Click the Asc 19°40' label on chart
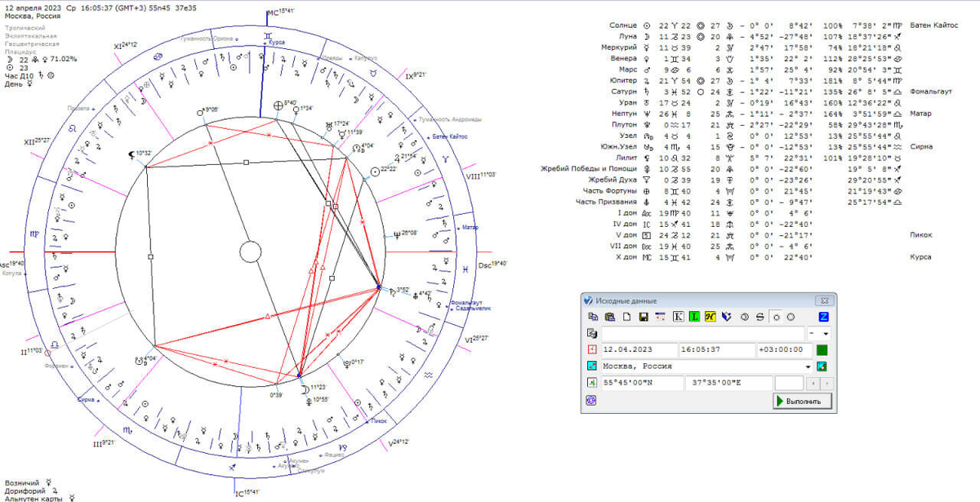This screenshot has height=502, width=980. (12, 264)
